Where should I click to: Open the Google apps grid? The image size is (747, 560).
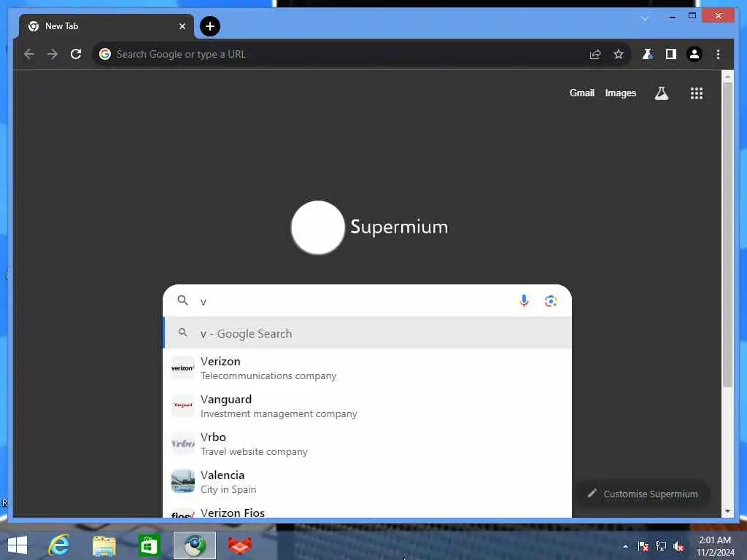pos(697,93)
